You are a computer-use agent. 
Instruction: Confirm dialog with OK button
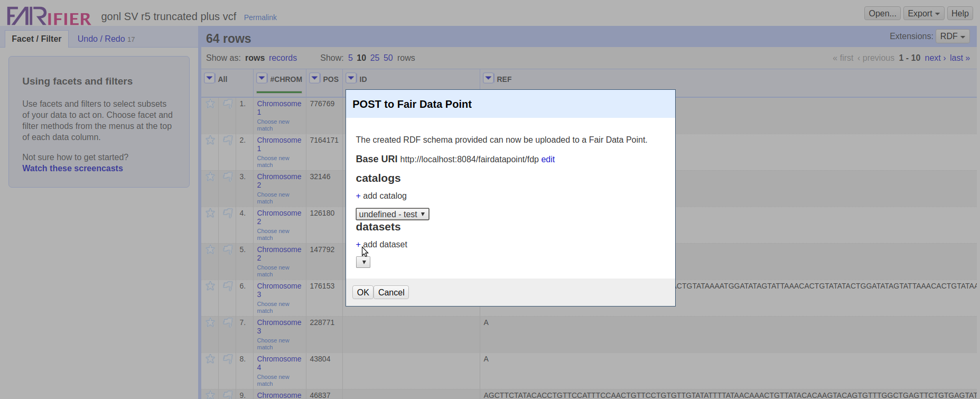[x=363, y=292]
